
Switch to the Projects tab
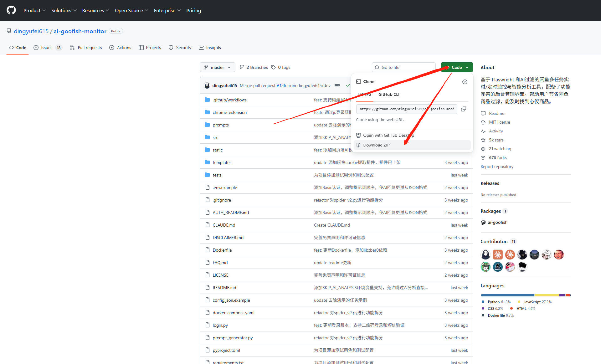point(150,48)
